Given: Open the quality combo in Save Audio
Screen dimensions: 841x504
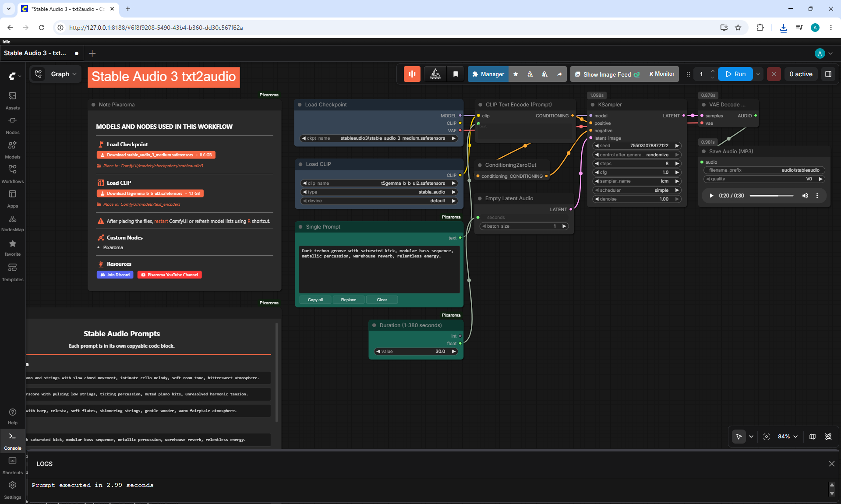Looking at the screenshot, I should (764, 179).
